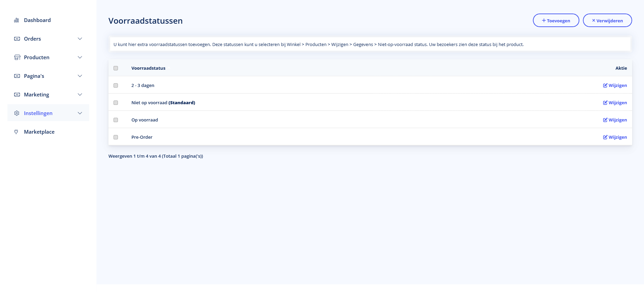This screenshot has height=292, width=644.
Task: Click the Producten shop icon
Action: [x=17, y=58]
